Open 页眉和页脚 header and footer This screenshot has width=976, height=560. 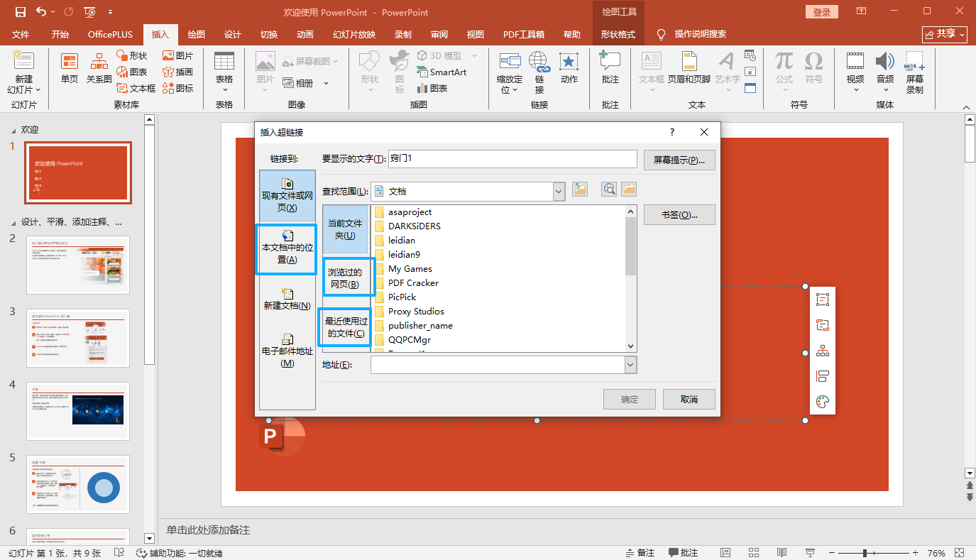[689, 69]
